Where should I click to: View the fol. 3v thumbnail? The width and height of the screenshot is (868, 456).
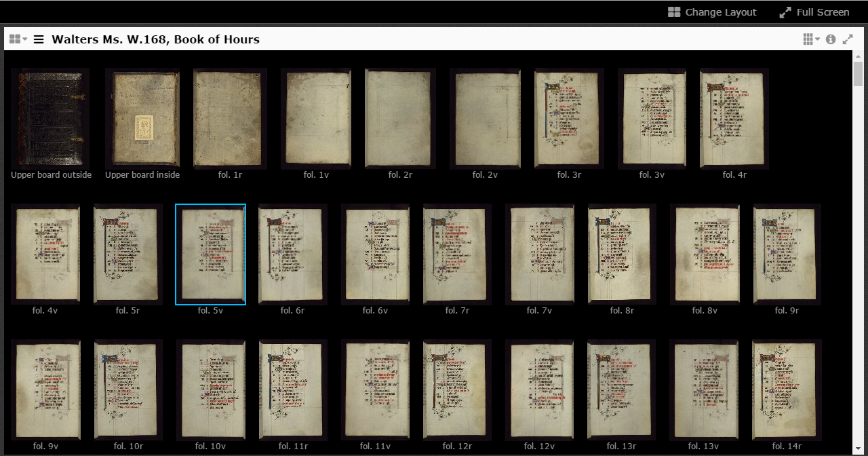coord(652,118)
